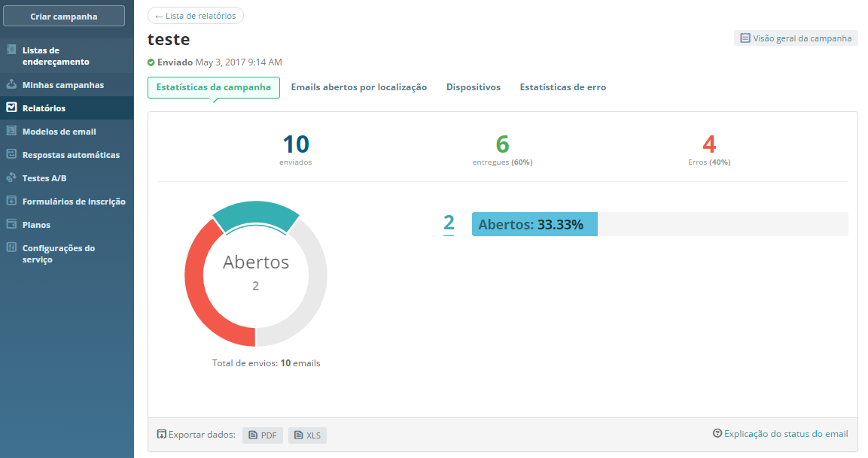Viewport: 868px width, 458px height.
Task: Click the Relatórios checkmark icon
Action: [11, 108]
